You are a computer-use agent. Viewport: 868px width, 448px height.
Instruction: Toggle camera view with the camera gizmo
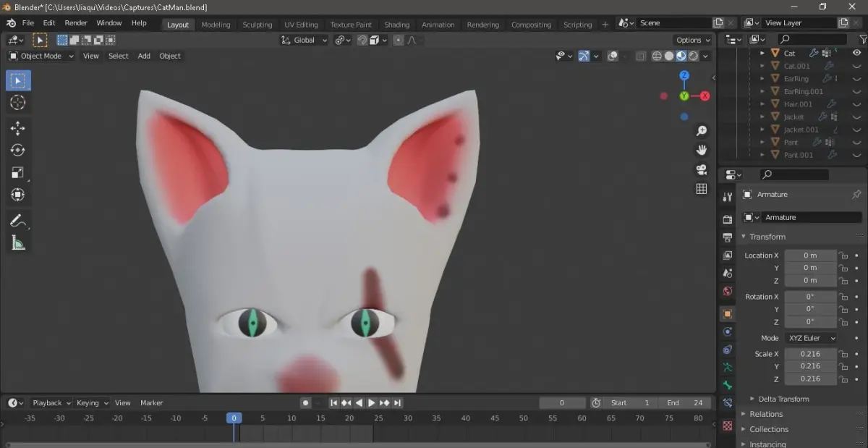(701, 169)
